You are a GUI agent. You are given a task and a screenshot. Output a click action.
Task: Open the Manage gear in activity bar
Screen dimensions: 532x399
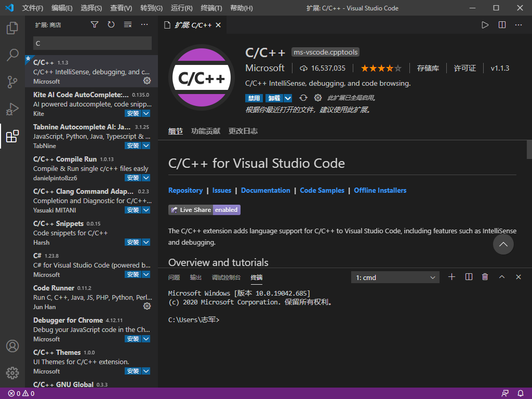click(x=12, y=373)
